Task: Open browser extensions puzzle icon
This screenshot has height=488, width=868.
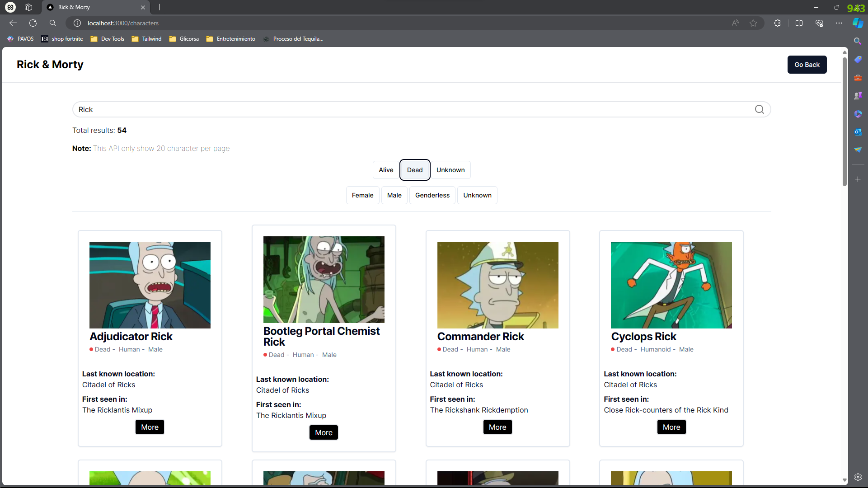Action: 777,23
